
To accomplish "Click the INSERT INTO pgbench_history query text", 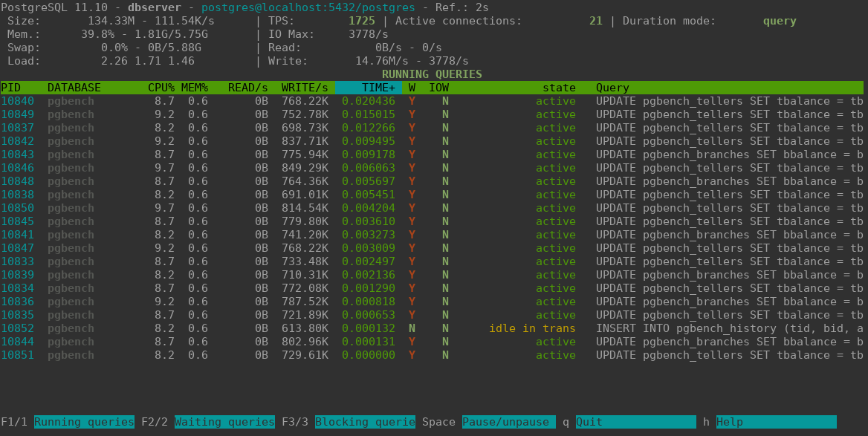I will [x=728, y=328].
